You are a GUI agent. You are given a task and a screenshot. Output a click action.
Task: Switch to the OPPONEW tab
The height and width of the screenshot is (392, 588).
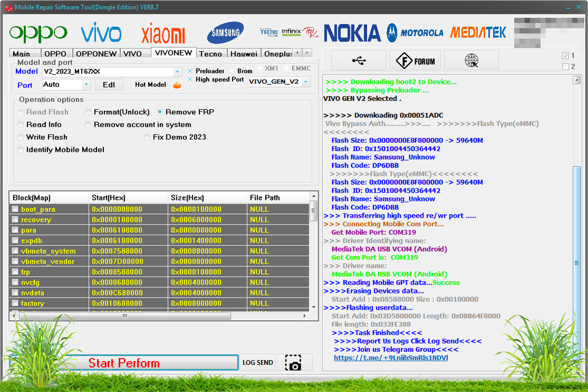[97, 53]
